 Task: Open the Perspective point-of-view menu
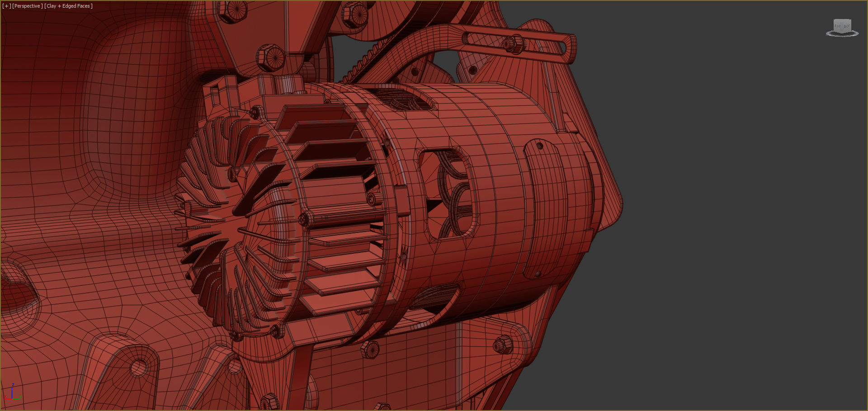(x=28, y=6)
